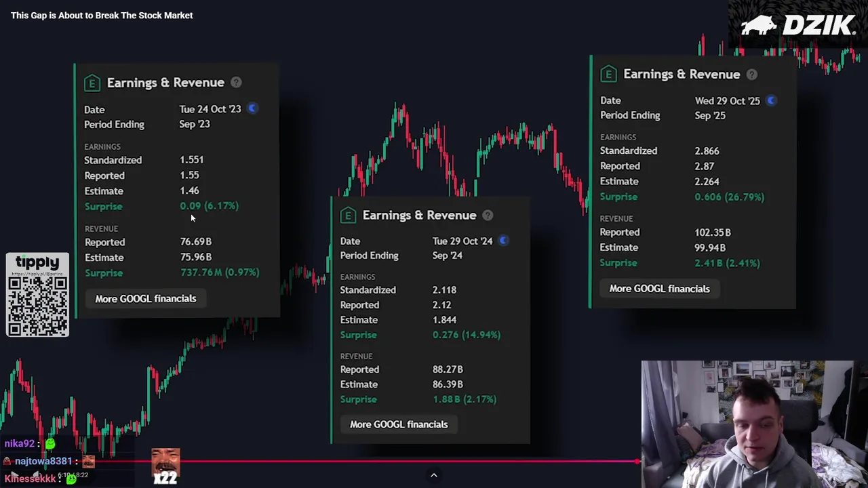Click the reported revenue '102.35 B' value
The image size is (868, 488).
tap(713, 232)
